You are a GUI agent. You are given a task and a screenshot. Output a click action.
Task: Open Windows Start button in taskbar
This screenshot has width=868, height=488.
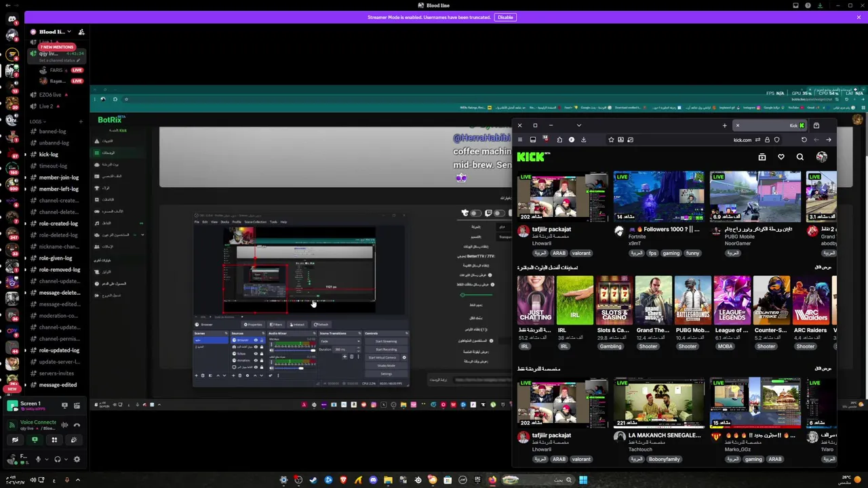tap(583, 480)
